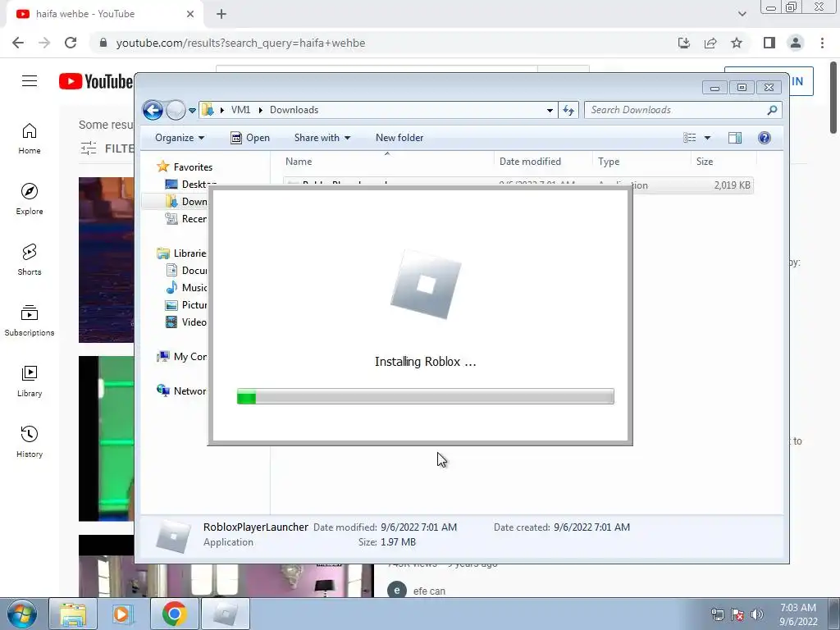Select Favorites in navigation pane

pos(185,167)
